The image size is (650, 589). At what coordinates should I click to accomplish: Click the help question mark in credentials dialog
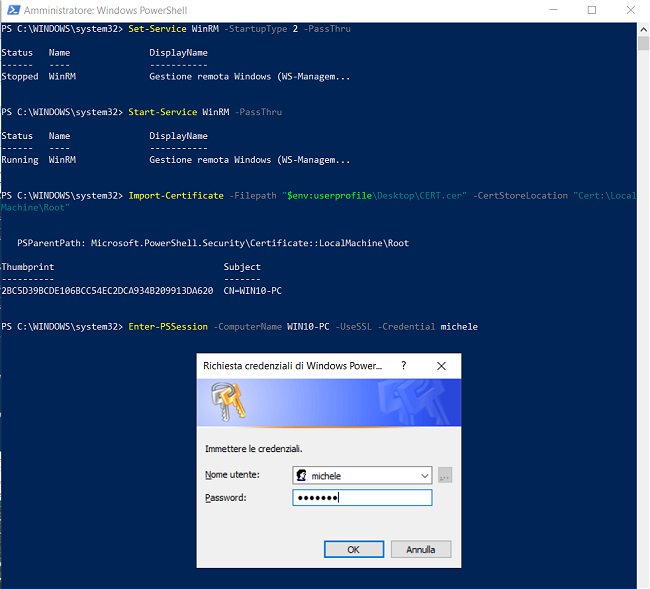point(403,367)
